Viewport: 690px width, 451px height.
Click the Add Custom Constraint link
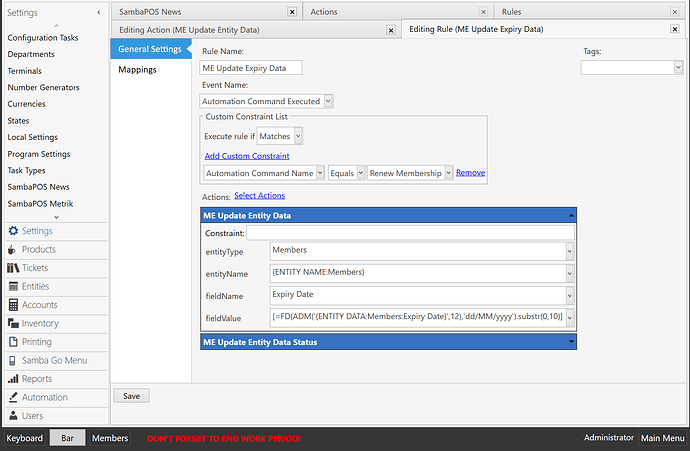(x=247, y=156)
